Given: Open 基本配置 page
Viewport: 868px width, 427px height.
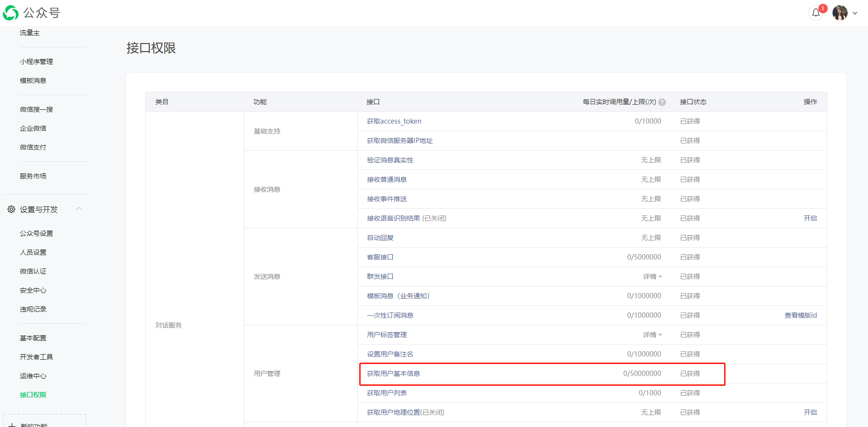Looking at the screenshot, I should coord(33,338).
